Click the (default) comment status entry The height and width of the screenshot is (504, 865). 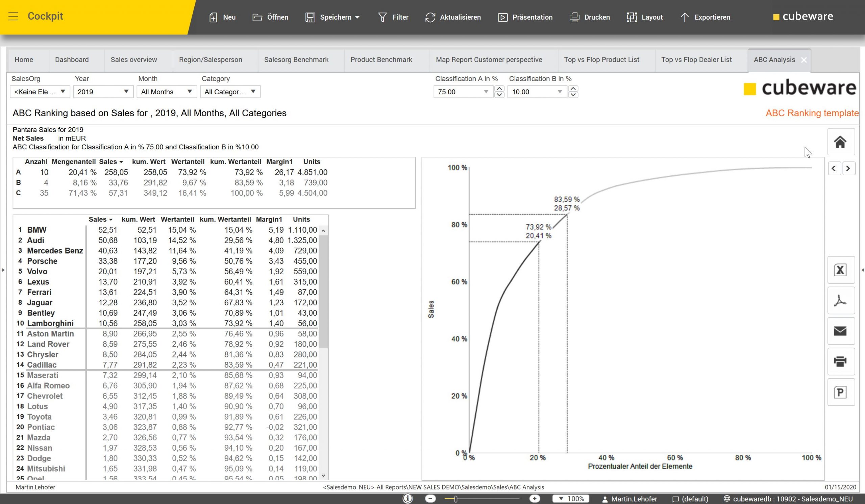[690, 499]
